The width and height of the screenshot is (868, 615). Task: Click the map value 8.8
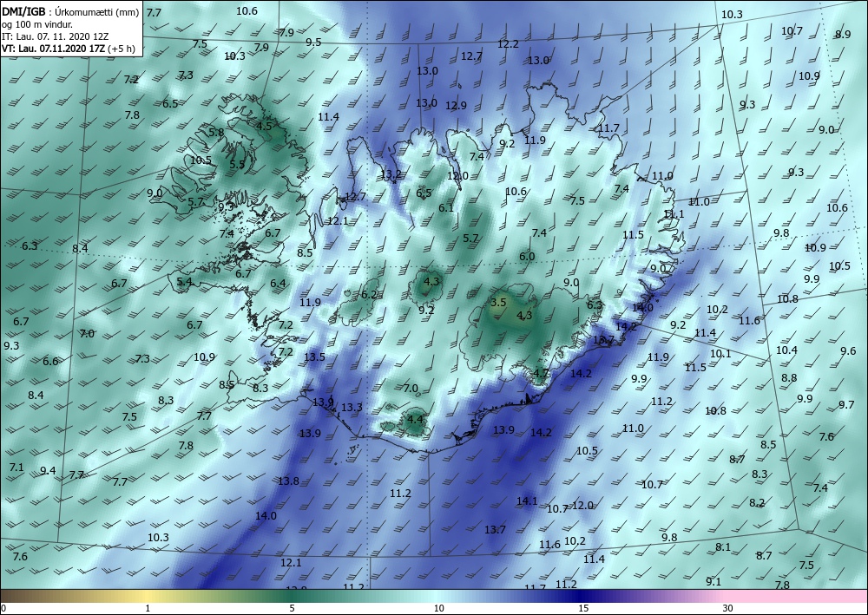coord(789,378)
